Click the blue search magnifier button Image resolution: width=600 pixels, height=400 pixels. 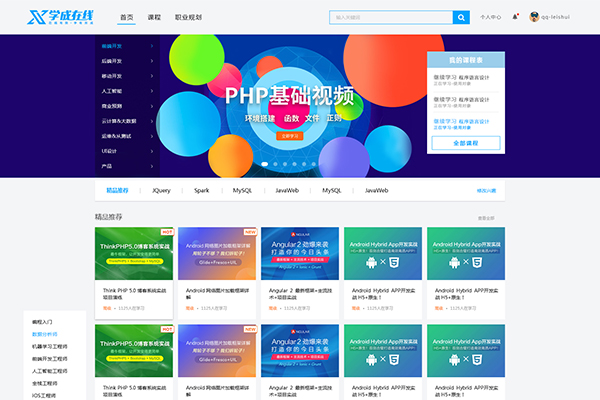click(461, 17)
